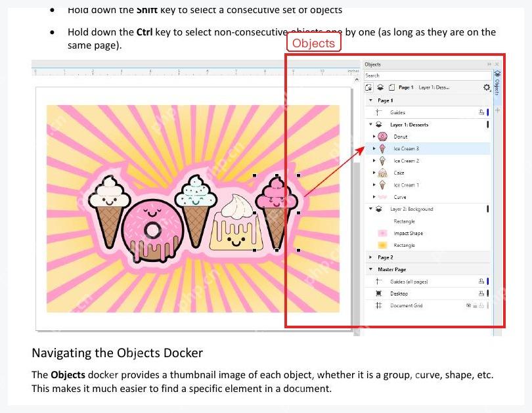
Task: Click the Document Grid hash icon
Action: [x=379, y=305]
